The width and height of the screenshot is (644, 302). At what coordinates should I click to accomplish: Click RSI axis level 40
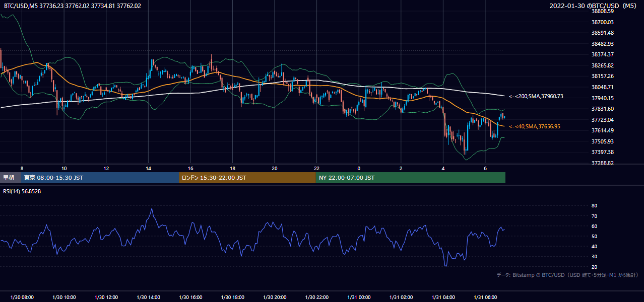click(594, 246)
